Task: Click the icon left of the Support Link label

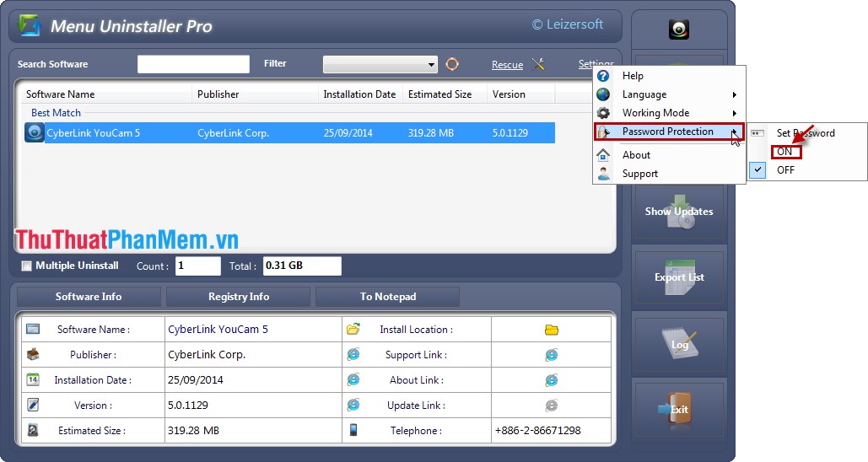Action: coord(353,354)
